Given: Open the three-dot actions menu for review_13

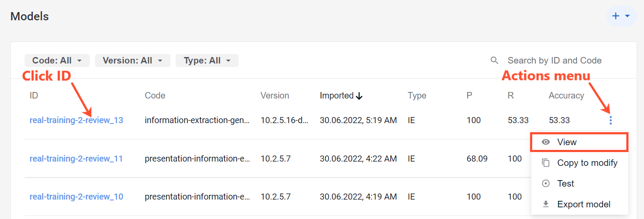Looking at the screenshot, I should (610, 120).
